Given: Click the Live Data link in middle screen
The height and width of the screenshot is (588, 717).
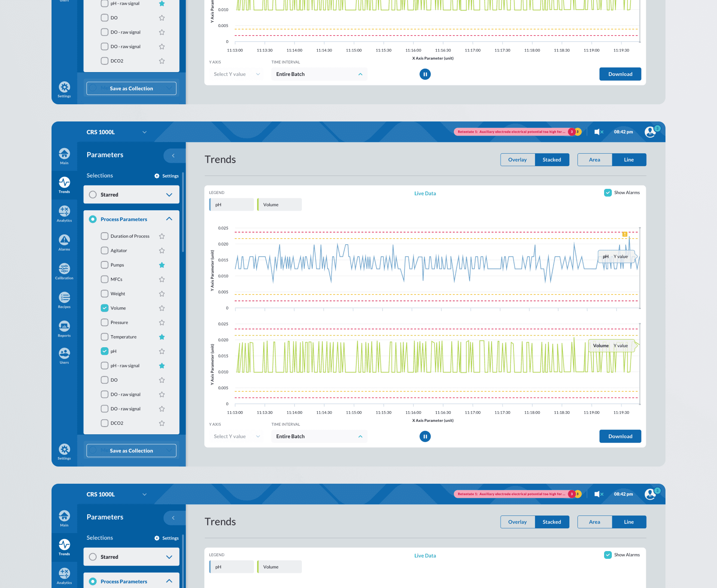Looking at the screenshot, I should [425, 194].
